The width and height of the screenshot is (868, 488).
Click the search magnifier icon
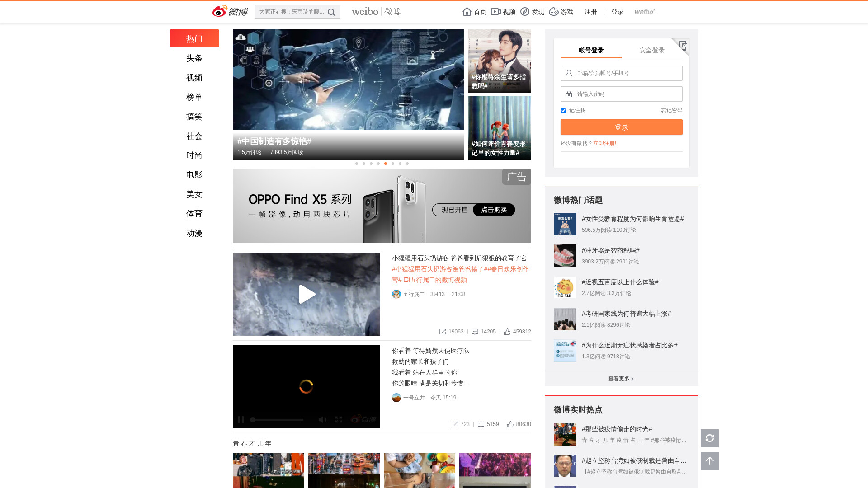pyautogui.click(x=331, y=12)
